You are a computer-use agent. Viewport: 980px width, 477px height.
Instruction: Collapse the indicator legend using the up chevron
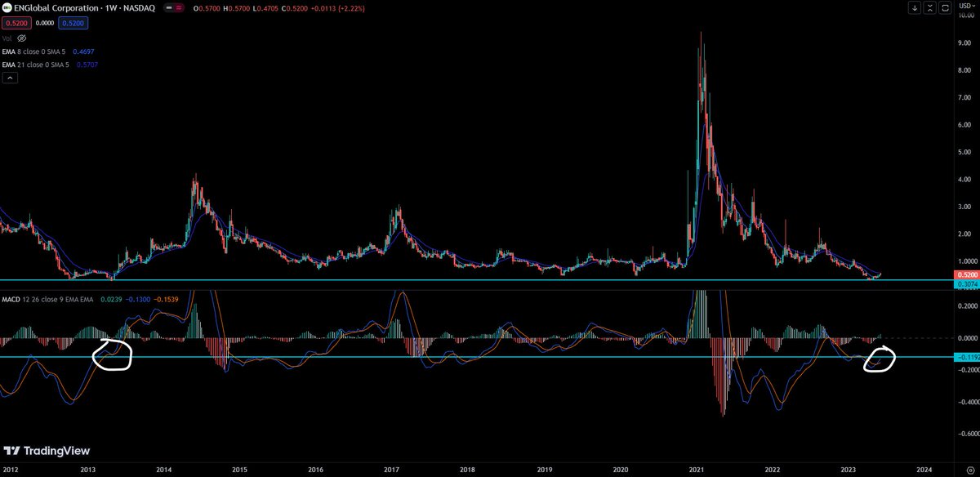tap(9, 77)
